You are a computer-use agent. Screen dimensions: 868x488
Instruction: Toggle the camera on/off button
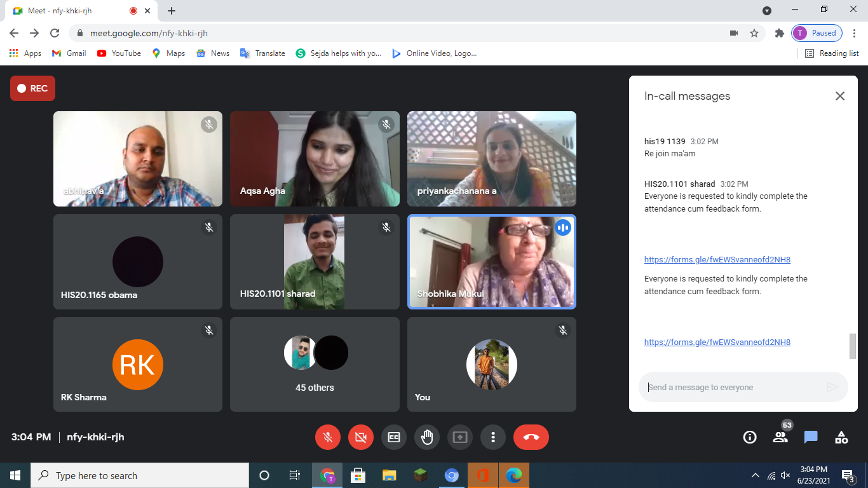pos(361,437)
